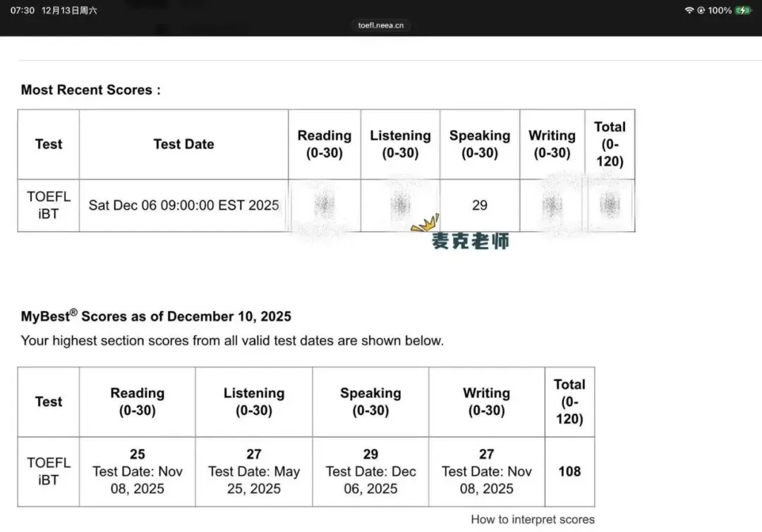Select MyBest Speaking 29 Dec 06 cell
Viewport: 762px width, 532px height.
pos(370,471)
